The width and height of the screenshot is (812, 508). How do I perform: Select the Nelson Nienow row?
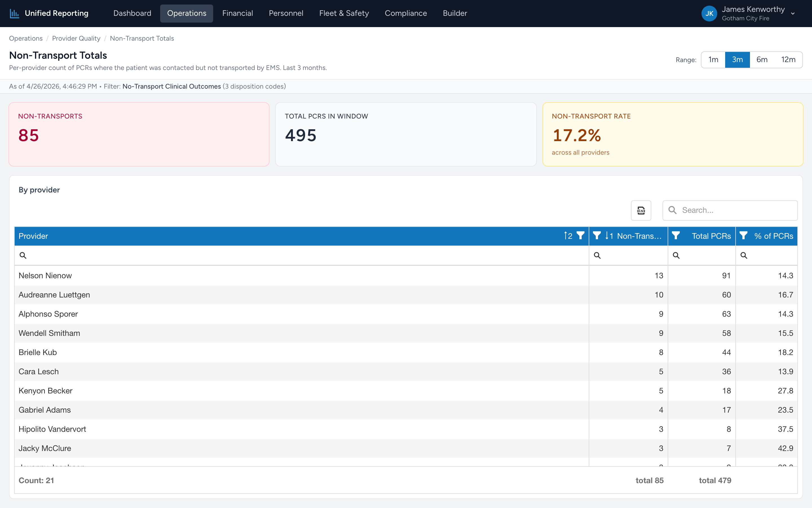406,275
